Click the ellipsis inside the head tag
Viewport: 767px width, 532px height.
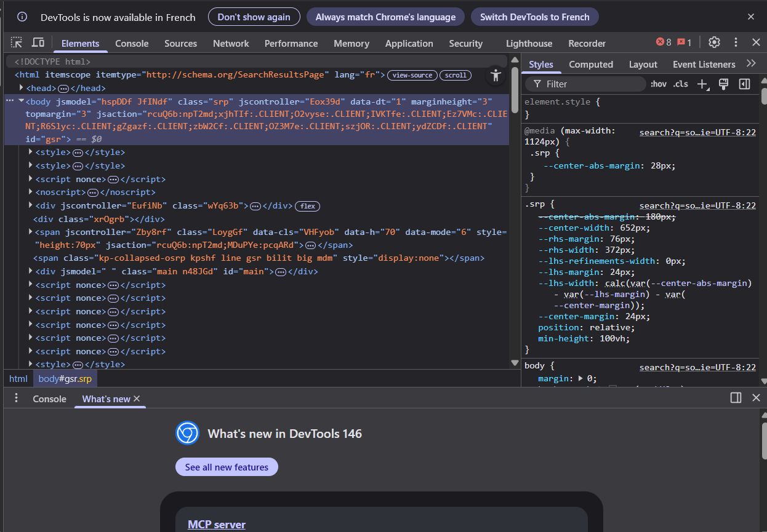pyautogui.click(x=63, y=89)
